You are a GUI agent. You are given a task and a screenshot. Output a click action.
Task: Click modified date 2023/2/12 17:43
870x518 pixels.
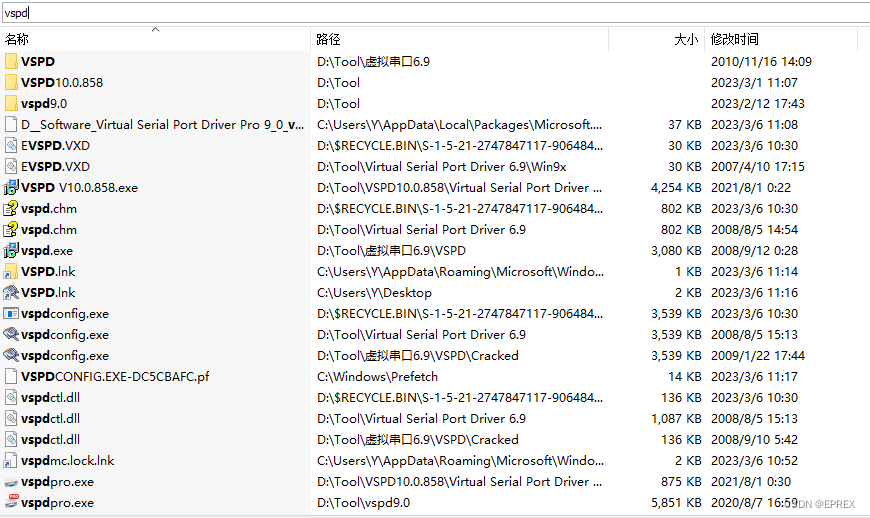(757, 104)
